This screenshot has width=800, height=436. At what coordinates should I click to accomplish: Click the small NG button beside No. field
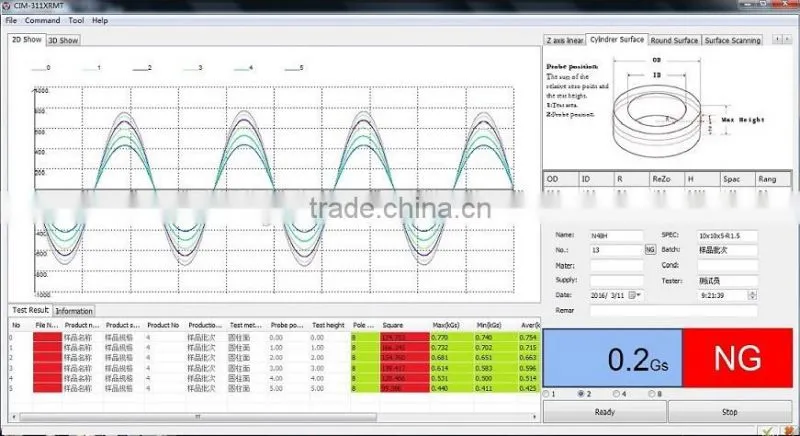tap(650, 250)
